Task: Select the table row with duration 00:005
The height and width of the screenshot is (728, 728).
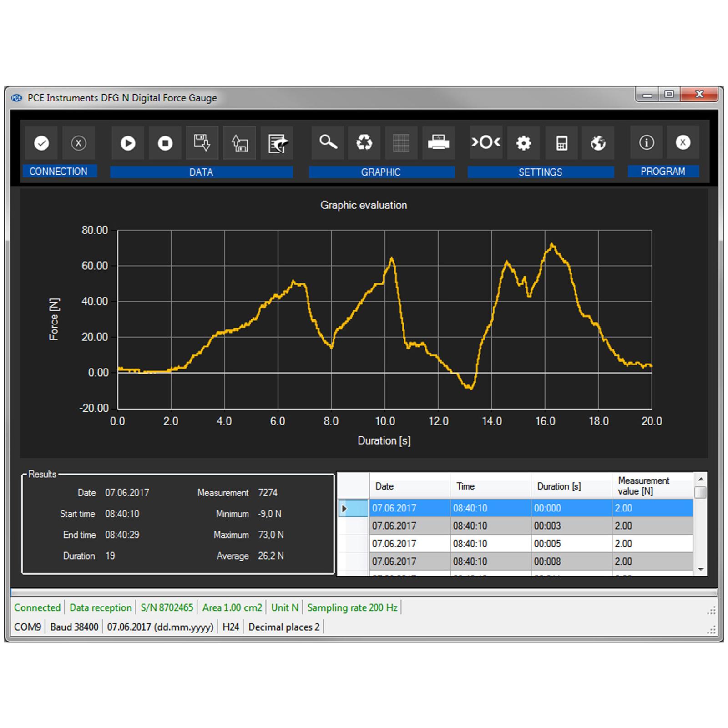Action: pyautogui.click(x=547, y=544)
